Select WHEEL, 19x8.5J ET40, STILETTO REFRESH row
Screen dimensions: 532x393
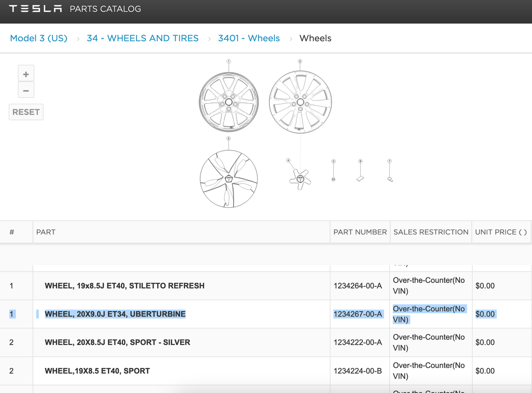(x=266, y=286)
